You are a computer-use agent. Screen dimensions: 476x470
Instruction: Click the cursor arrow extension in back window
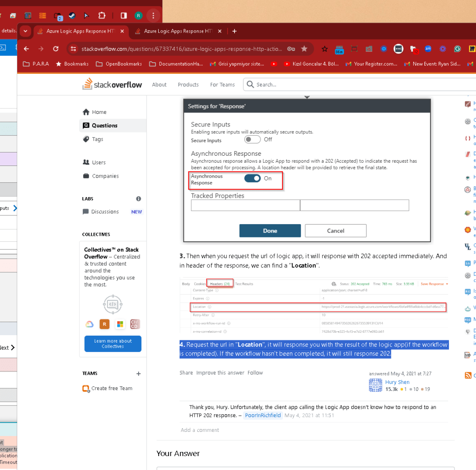pos(87,15)
